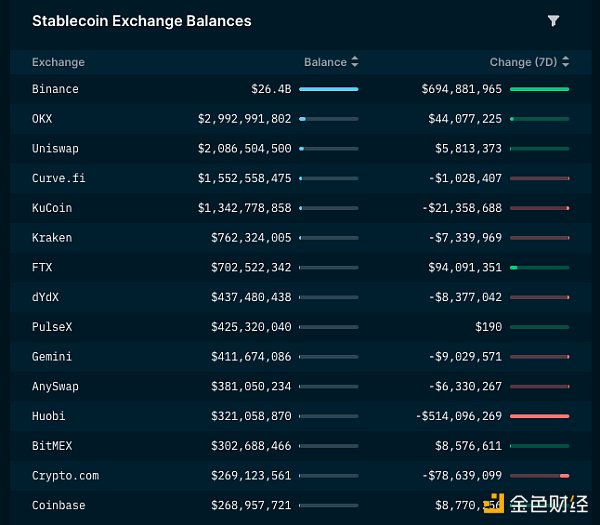Sort by Balance column arrows
Image resolution: width=600 pixels, height=525 pixels.
click(x=355, y=62)
